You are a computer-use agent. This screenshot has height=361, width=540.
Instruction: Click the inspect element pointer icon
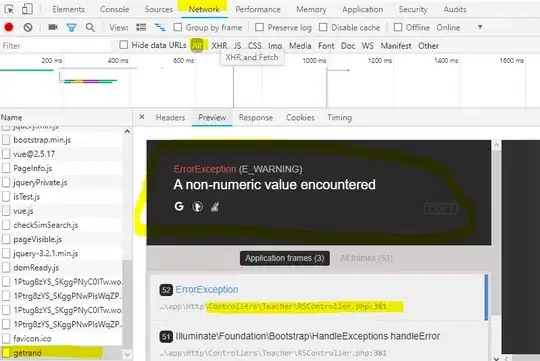pos(9,9)
